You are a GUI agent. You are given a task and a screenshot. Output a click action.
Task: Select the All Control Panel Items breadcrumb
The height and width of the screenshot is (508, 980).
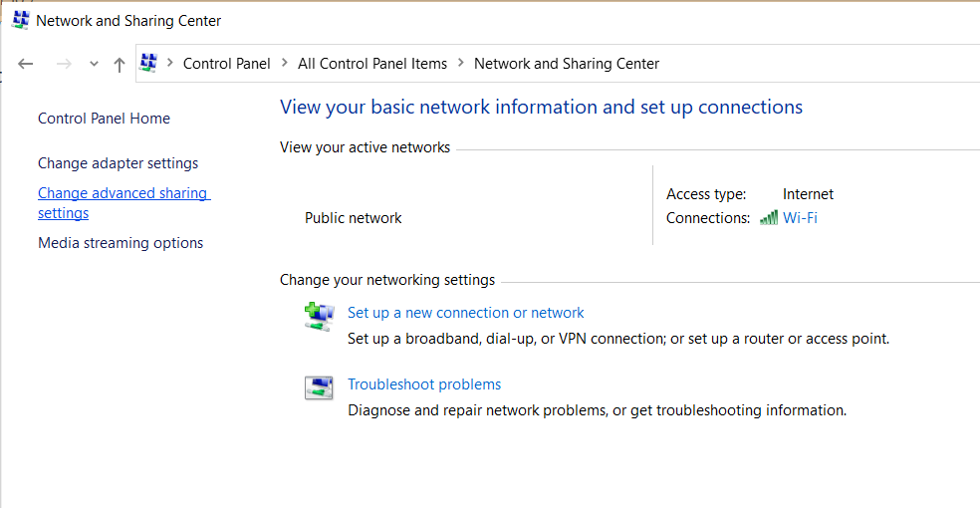[372, 64]
